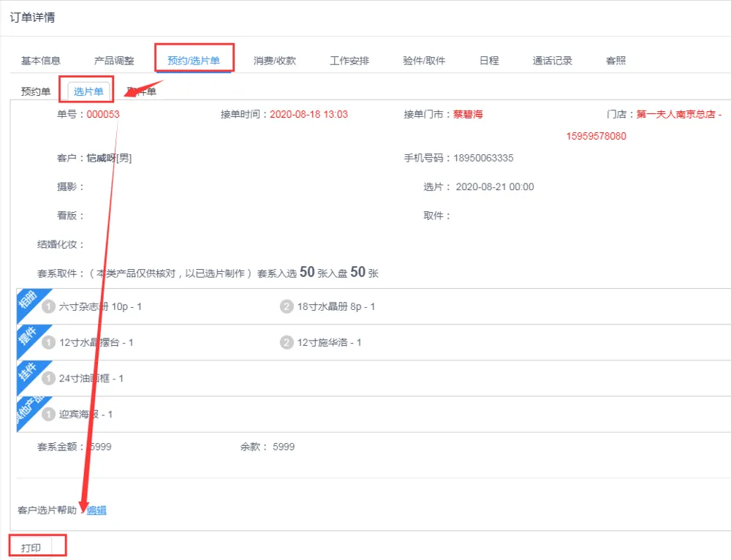Click the red order number 000053
This screenshot has height=560, width=731.
103,114
